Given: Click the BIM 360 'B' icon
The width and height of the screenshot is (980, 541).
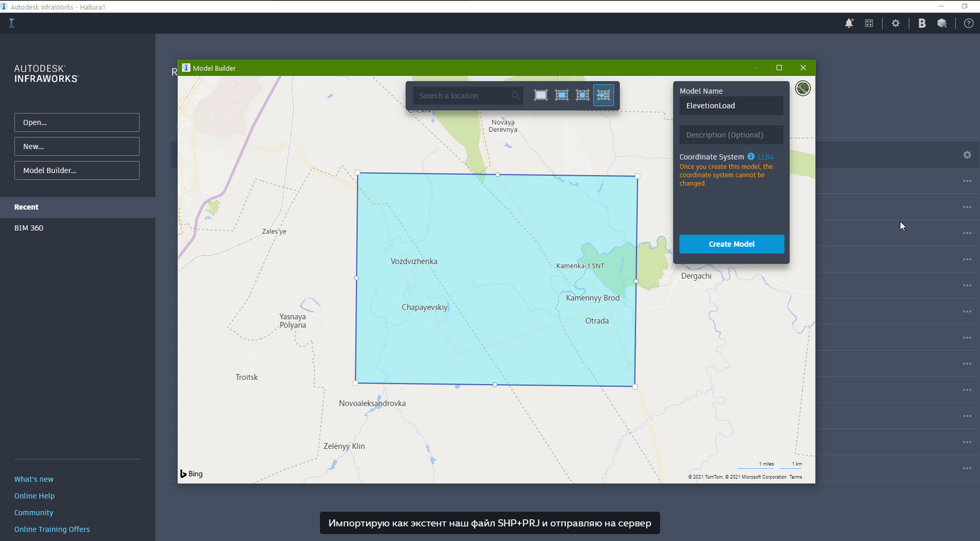Looking at the screenshot, I should point(921,23).
